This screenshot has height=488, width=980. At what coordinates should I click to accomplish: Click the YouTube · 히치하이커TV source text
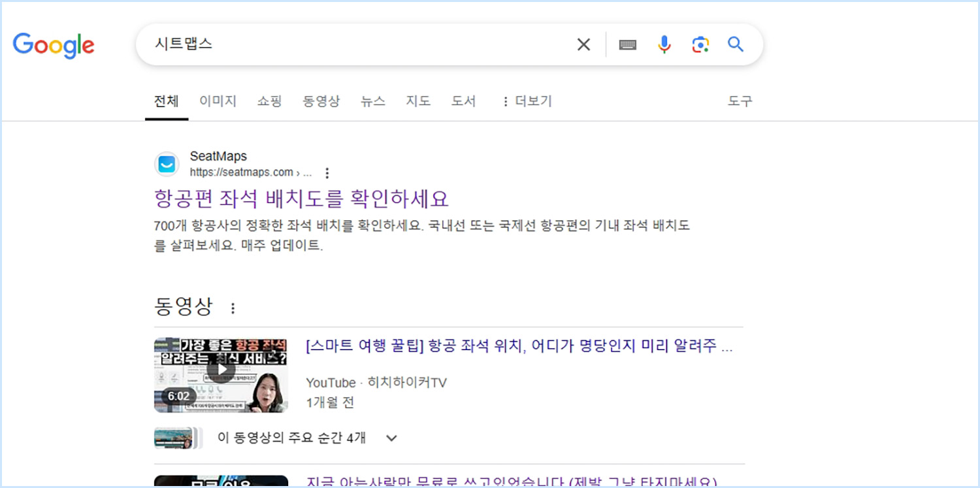point(376,383)
